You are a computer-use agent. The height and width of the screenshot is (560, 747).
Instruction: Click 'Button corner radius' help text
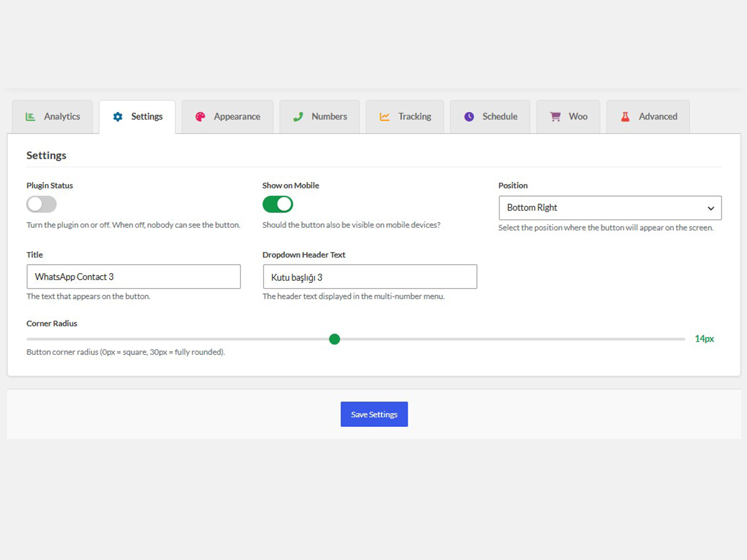coord(126,352)
